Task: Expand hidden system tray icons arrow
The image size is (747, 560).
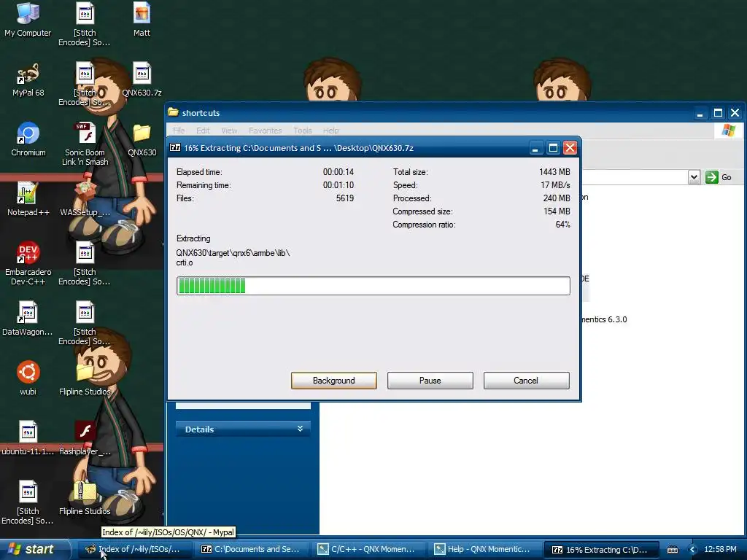Action: tap(692, 550)
